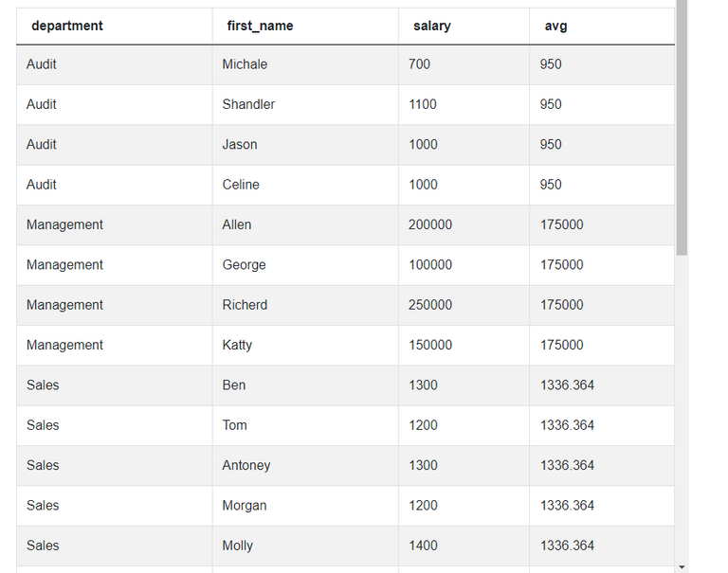Click the salary value 250000

(430, 305)
